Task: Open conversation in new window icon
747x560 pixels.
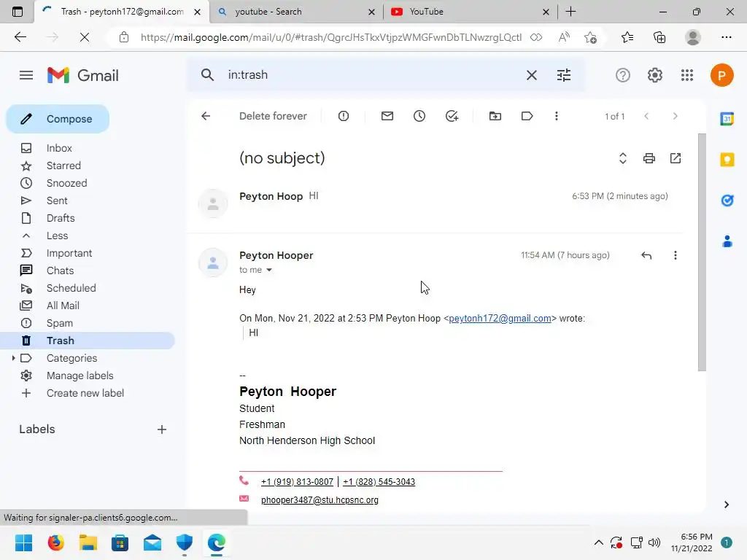Action: coord(676,158)
